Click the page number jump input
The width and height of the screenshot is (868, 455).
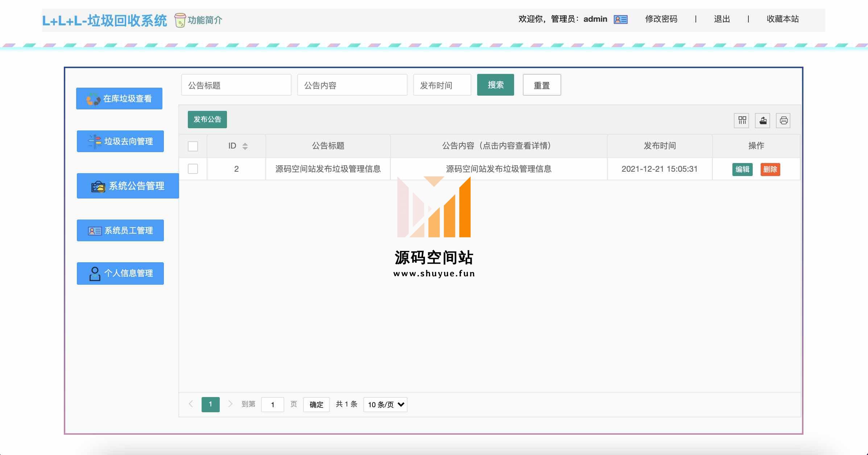coord(273,405)
